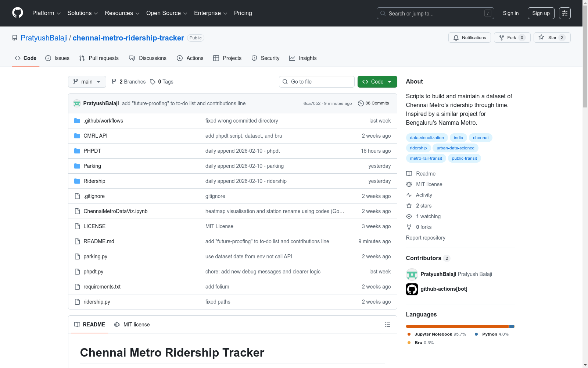Screen dimensions: 588x368
Task: Click the PratyushBalaji avatar in commit header
Action: pos(77,103)
